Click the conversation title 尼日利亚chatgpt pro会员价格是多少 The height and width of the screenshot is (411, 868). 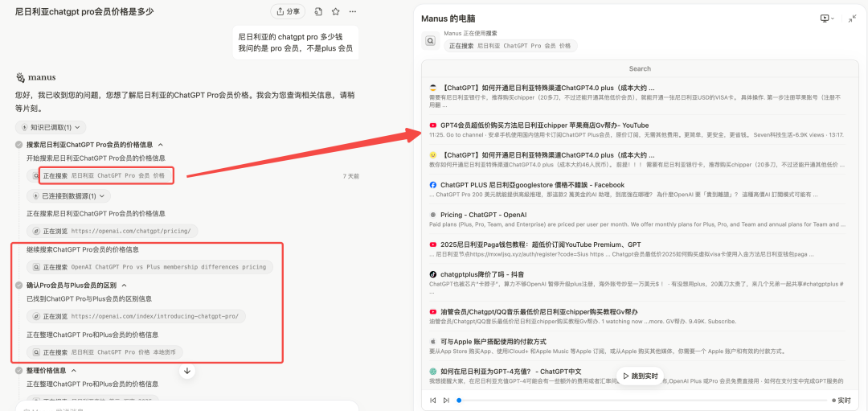tap(84, 11)
